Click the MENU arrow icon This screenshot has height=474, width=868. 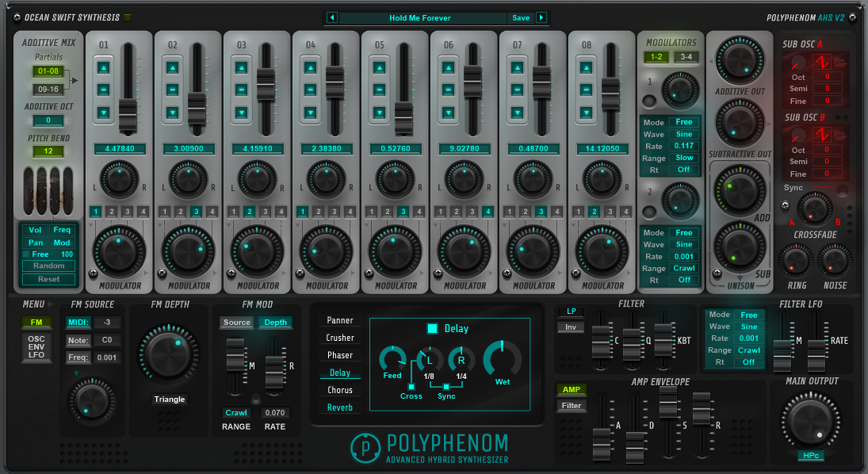(51, 304)
